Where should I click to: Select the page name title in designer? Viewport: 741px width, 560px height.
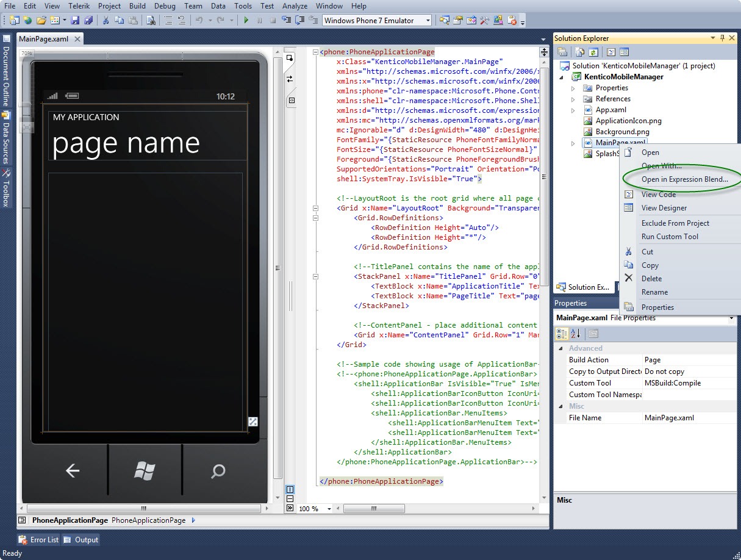tap(126, 143)
